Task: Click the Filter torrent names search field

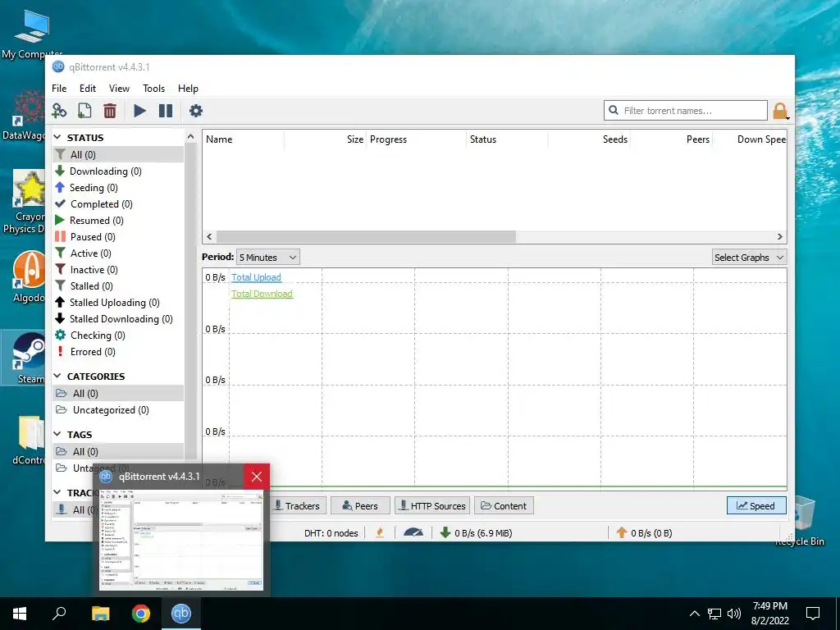Action: pyautogui.click(x=686, y=111)
